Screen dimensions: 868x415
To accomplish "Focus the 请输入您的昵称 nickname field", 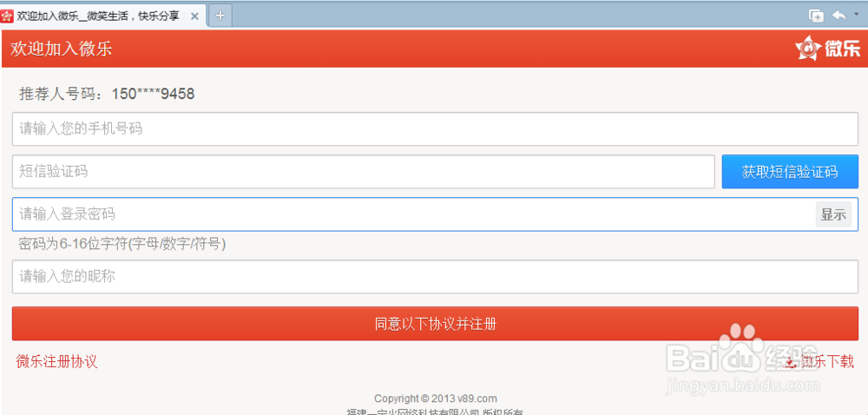I will click(435, 277).
